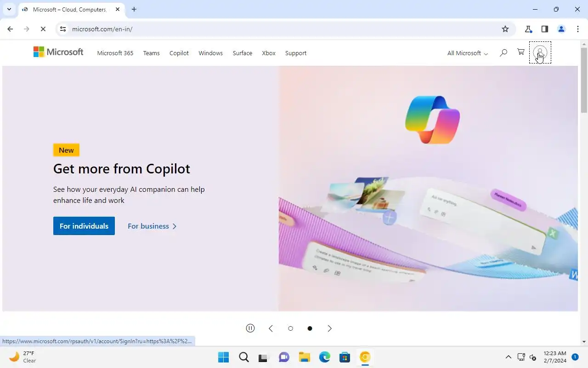Show previous carousel slide
This screenshot has width=588, height=368.
tap(271, 328)
